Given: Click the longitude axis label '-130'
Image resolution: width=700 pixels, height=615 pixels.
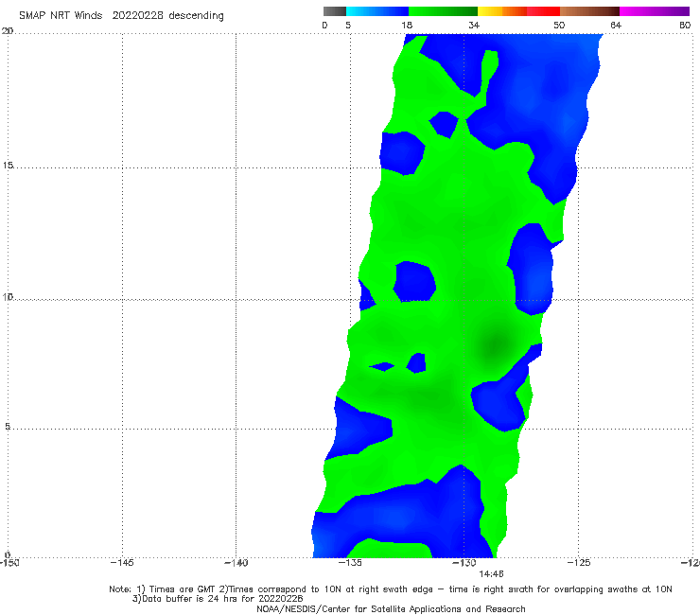Looking at the screenshot, I should pyautogui.click(x=464, y=562).
